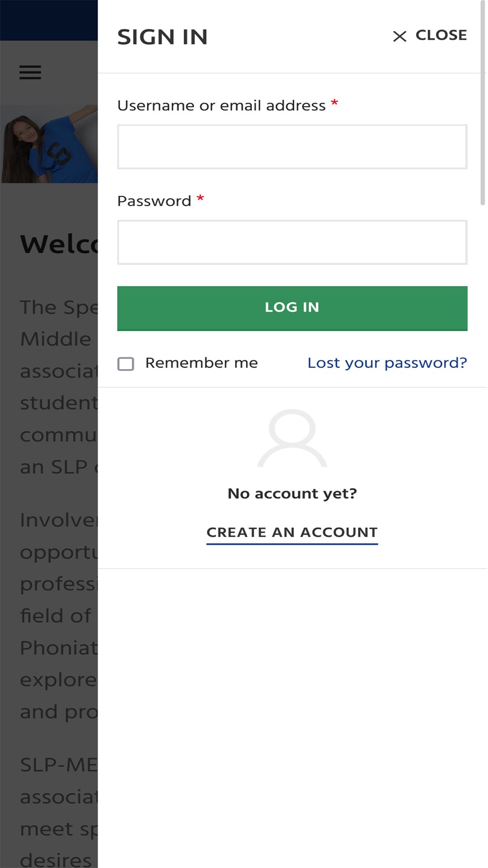Click the Password field label
Screen dimensions: 488x868
pos(154,201)
